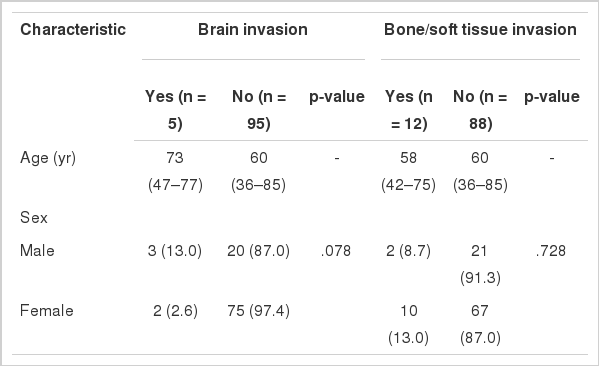Click the .078 p-value cell
The height and width of the screenshot is (366, 599).
click(336, 251)
